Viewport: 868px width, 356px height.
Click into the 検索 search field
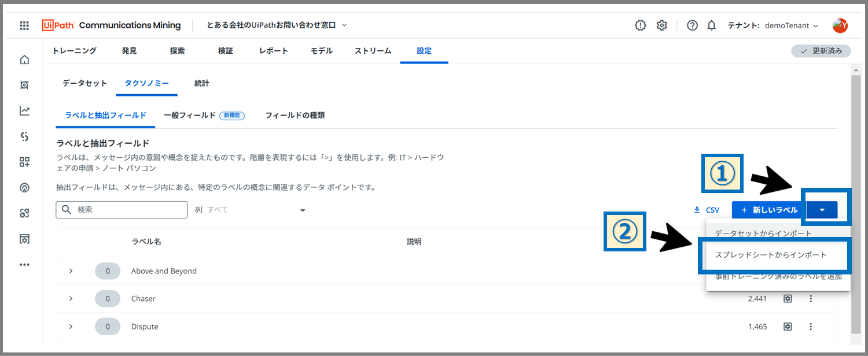click(x=122, y=209)
